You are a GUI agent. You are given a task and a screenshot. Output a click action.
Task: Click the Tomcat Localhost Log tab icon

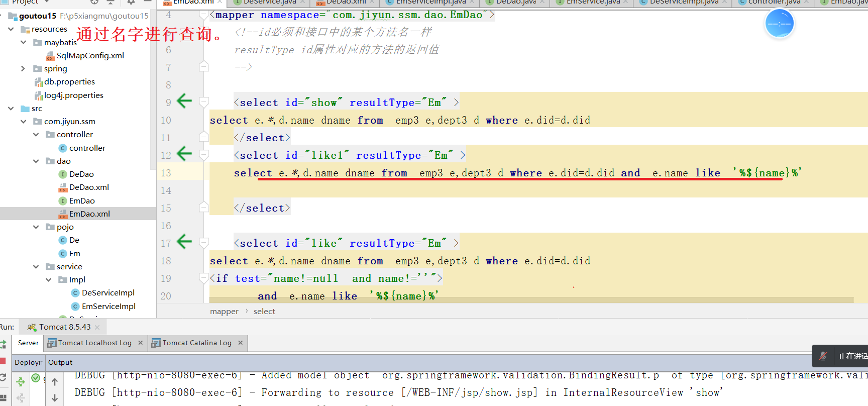pyautogui.click(x=52, y=343)
